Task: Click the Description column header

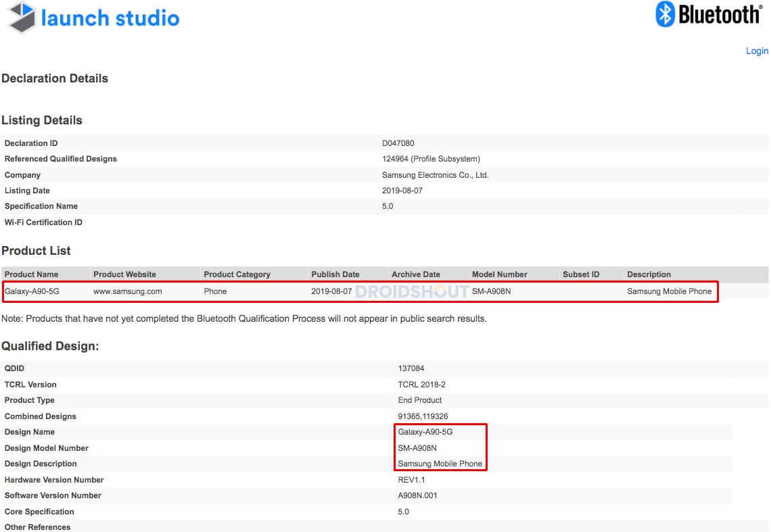Action: tap(649, 274)
